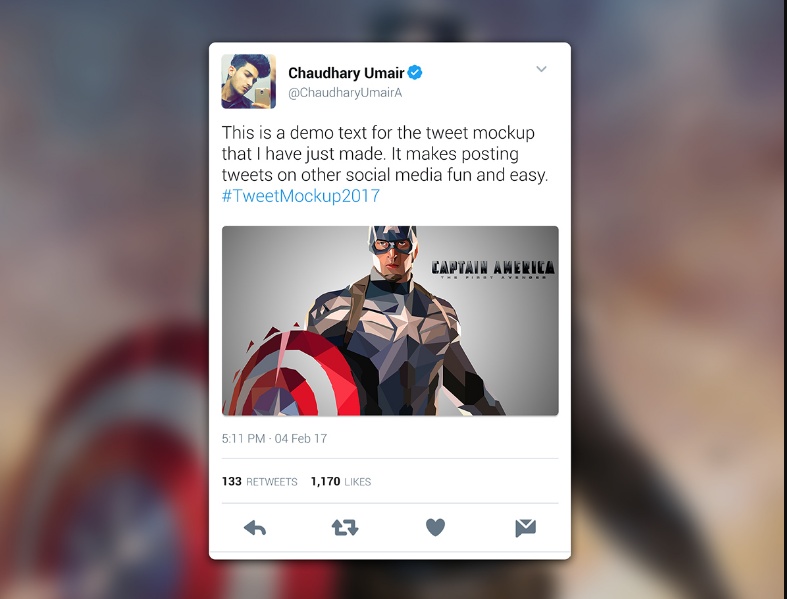
Task: Click the Captain America title text in image
Action: click(493, 269)
